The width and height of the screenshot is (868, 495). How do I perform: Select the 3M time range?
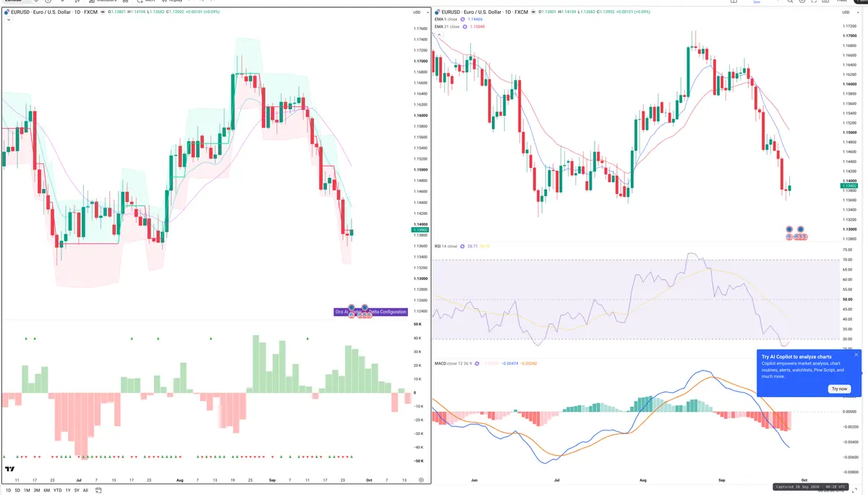(37, 490)
